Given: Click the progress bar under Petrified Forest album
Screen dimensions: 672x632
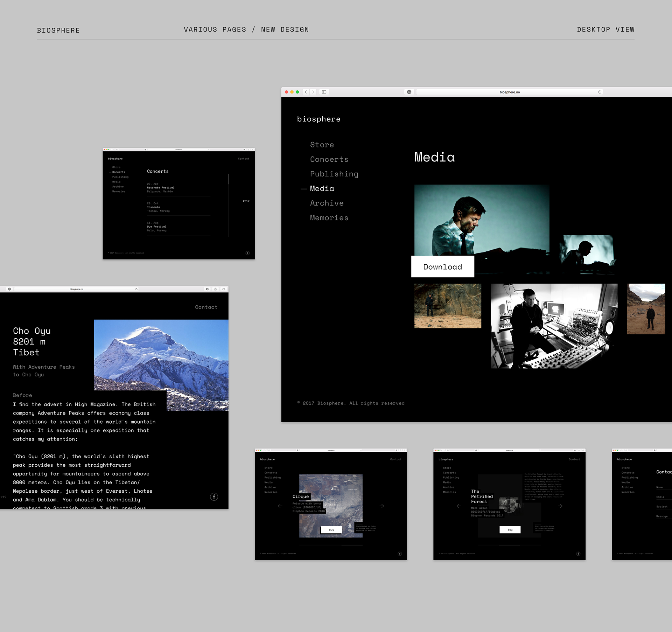Looking at the screenshot, I should [509, 545].
